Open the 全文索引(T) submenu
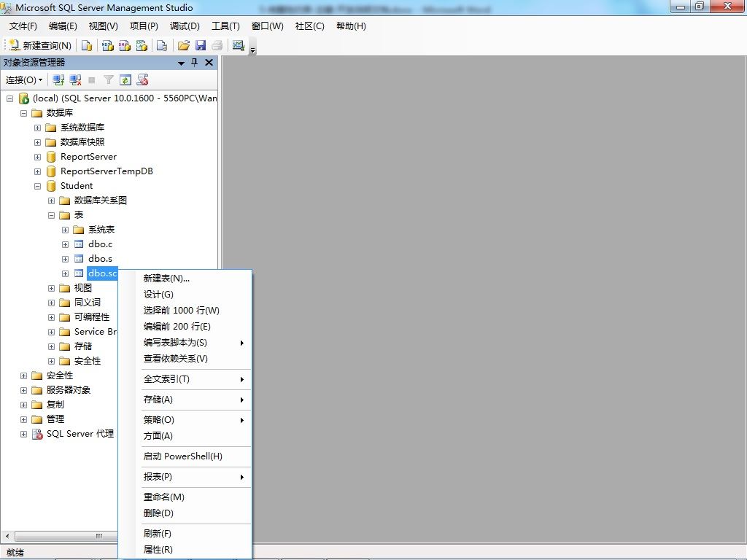The image size is (747, 560). click(x=185, y=379)
